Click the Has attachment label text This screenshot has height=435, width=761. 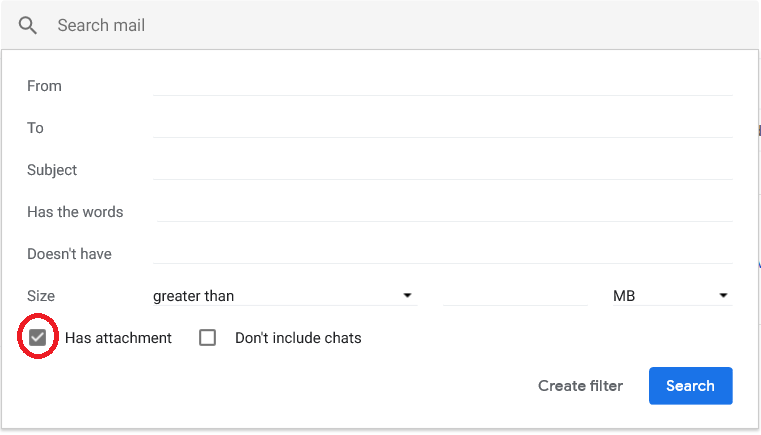(x=118, y=338)
